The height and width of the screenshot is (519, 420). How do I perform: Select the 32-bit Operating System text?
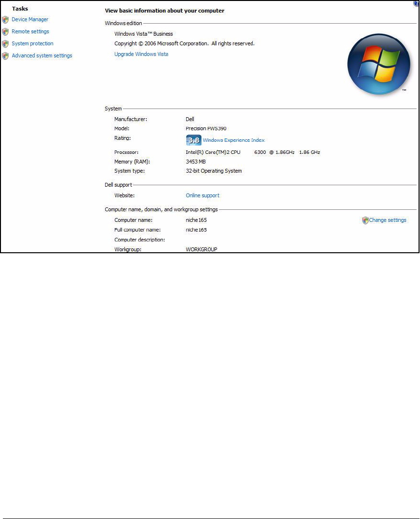pos(214,171)
